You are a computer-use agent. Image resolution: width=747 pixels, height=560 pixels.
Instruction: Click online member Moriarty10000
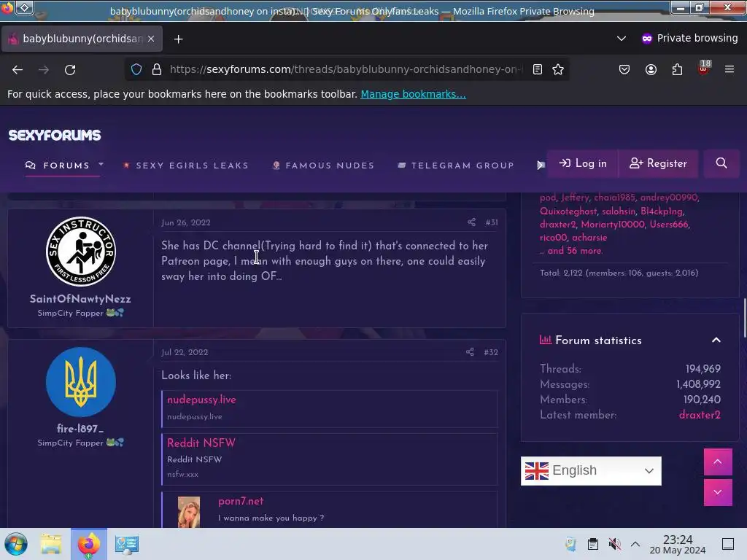pos(613,225)
